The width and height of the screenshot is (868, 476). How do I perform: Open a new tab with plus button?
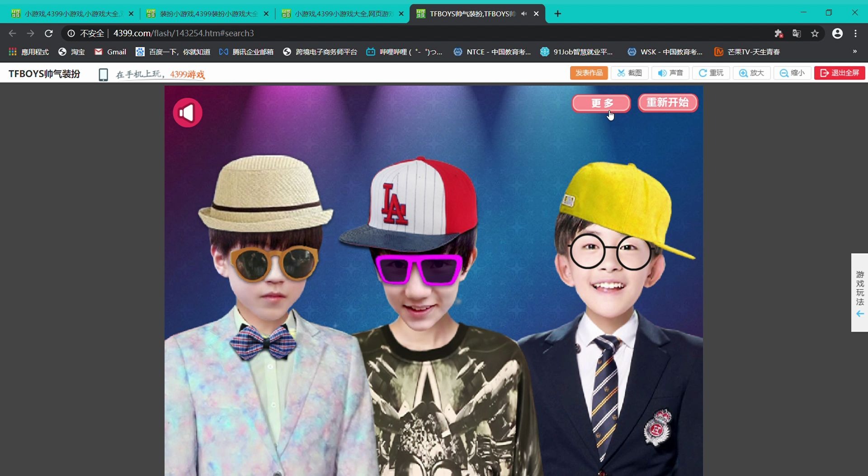pos(558,14)
